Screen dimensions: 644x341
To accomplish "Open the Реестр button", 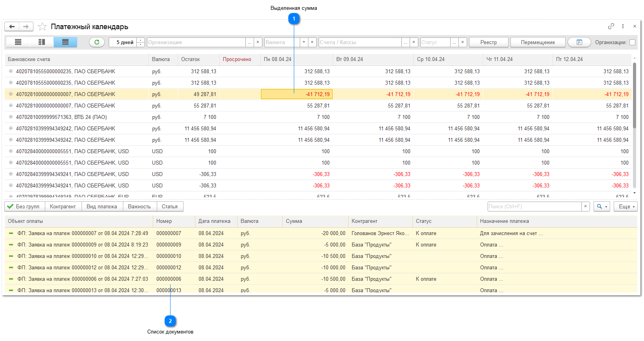I will pos(488,42).
